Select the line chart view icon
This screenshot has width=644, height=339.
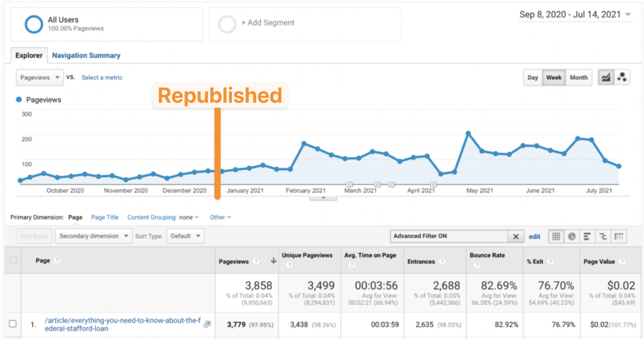[x=605, y=77]
